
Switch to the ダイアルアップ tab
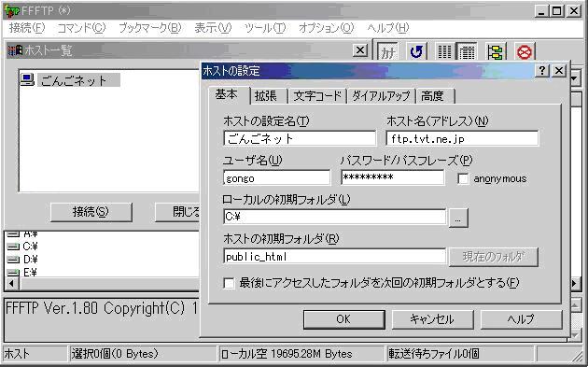381,96
